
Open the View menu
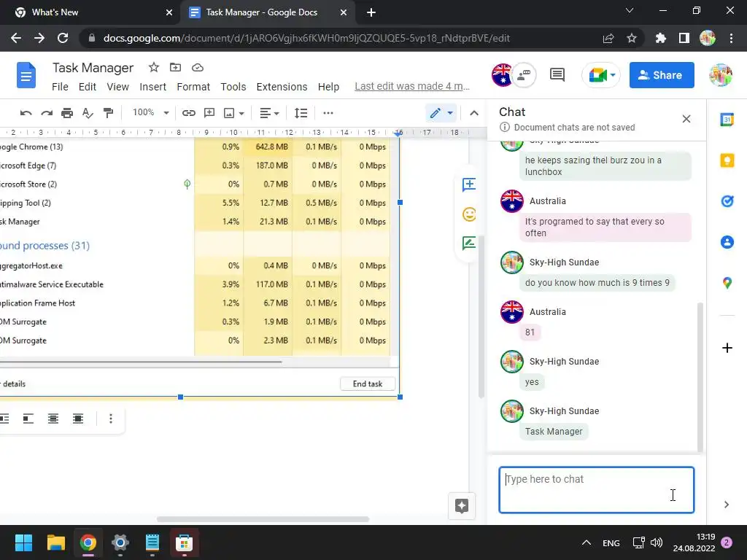(x=117, y=87)
